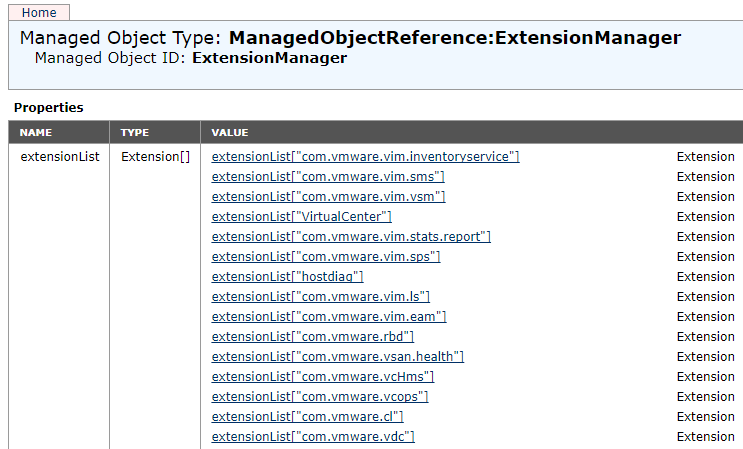Open the com.vmware.vim.ls extension link
This screenshot has width=743, height=449.
(320, 296)
